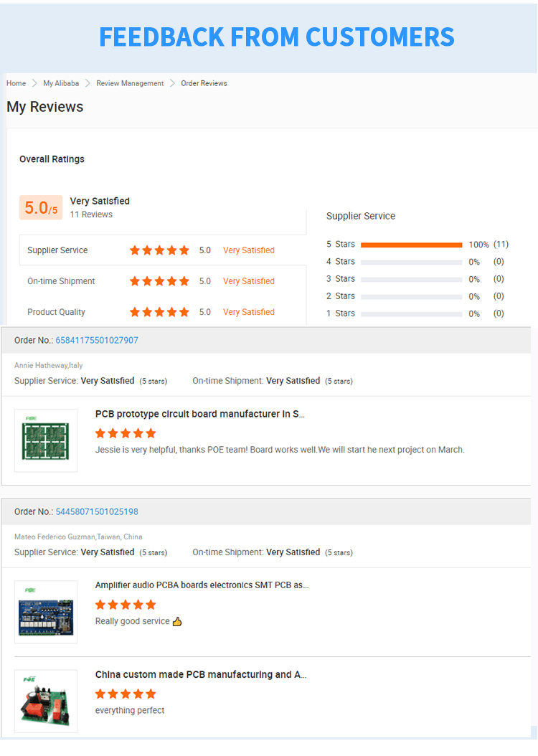Image resolution: width=538 pixels, height=756 pixels.
Task: Click the green PCB prototype thumbnail
Action: [x=46, y=440]
